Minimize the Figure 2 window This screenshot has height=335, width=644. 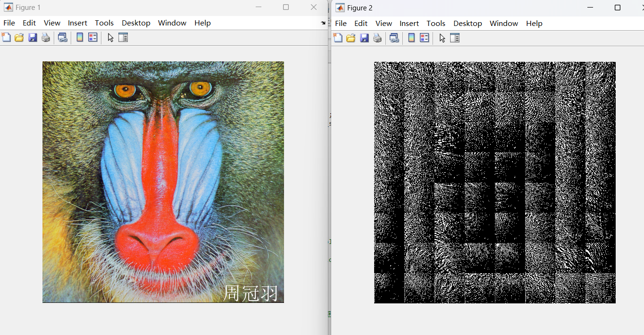pyautogui.click(x=590, y=8)
